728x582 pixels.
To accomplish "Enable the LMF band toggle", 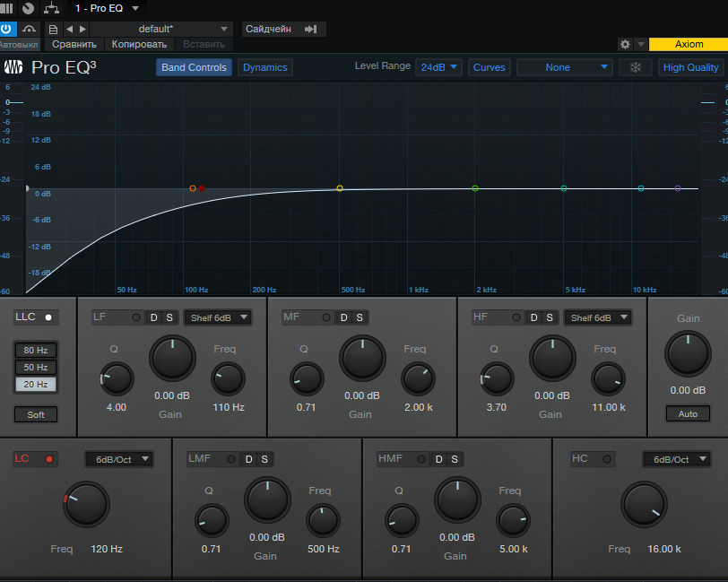I will (231, 459).
